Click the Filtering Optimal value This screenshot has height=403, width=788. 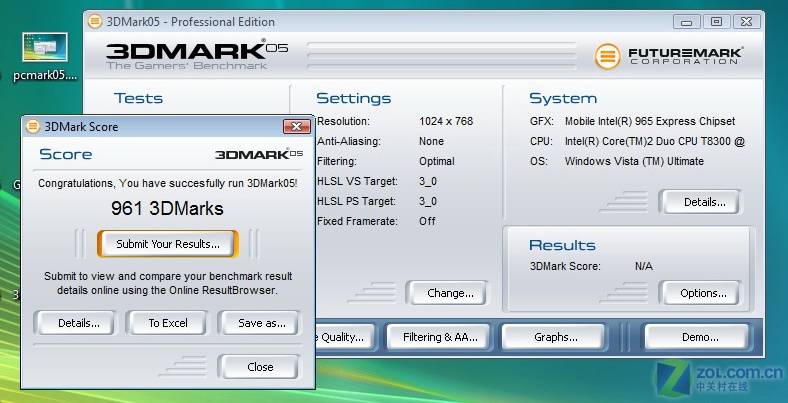point(437,161)
